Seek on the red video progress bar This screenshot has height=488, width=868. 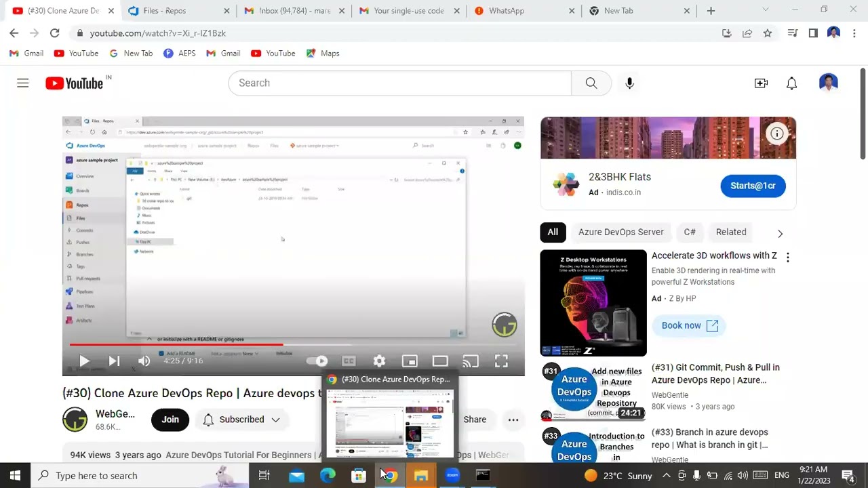click(x=293, y=344)
